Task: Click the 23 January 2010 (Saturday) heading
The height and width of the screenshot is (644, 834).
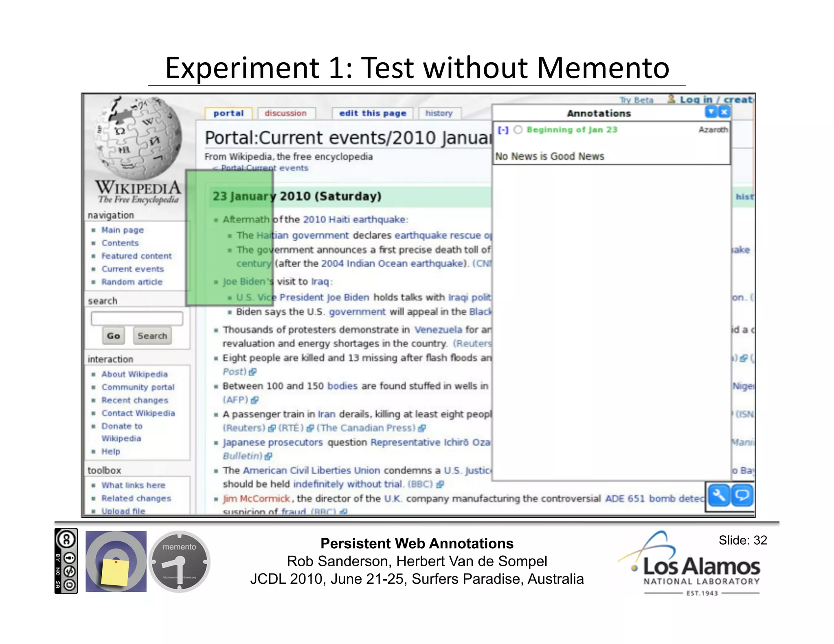Action: (x=297, y=196)
